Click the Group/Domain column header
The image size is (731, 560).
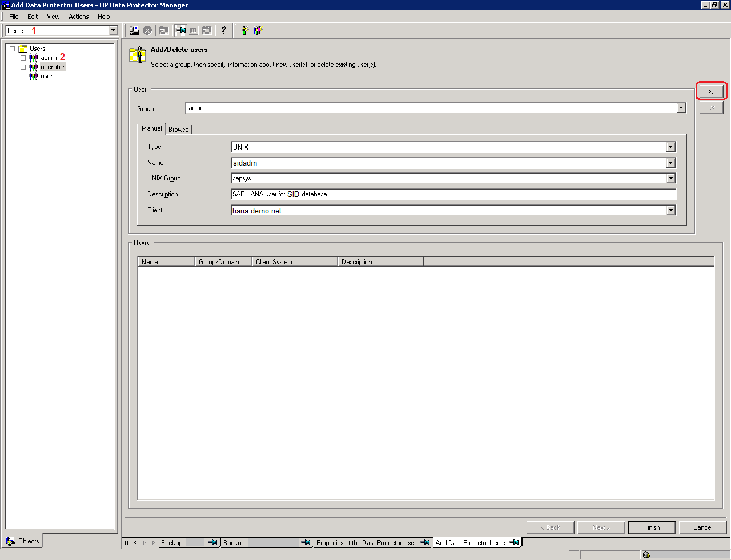tap(223, 261)
